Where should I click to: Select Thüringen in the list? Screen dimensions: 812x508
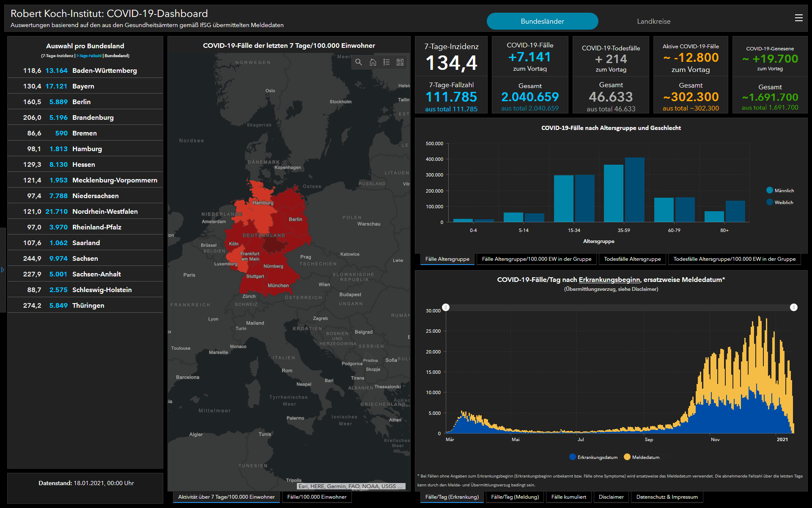click(85, 305)
